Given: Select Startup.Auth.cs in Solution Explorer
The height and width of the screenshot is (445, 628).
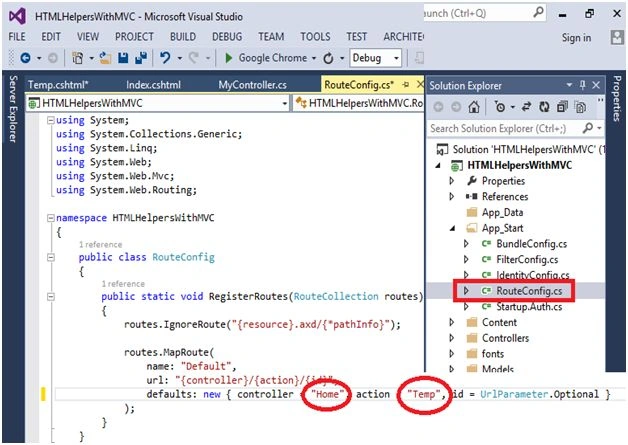Looking at the screenshot, I should (529, 307).
